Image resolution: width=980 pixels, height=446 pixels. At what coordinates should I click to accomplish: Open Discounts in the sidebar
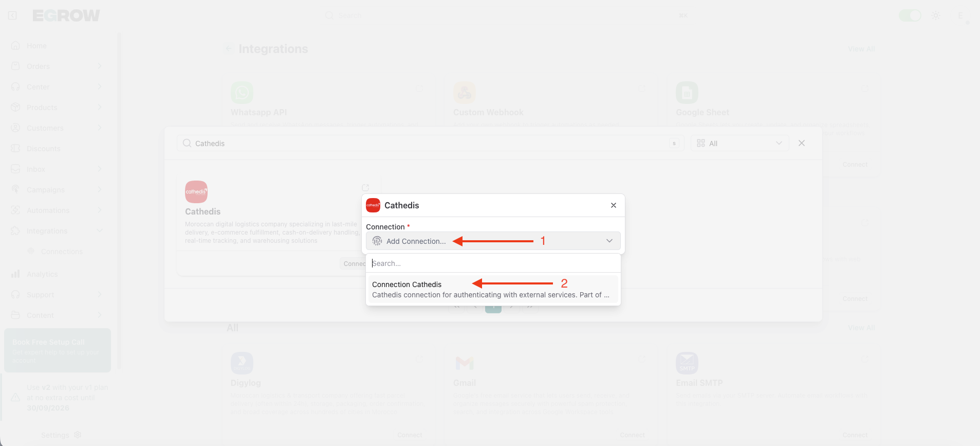44,149
